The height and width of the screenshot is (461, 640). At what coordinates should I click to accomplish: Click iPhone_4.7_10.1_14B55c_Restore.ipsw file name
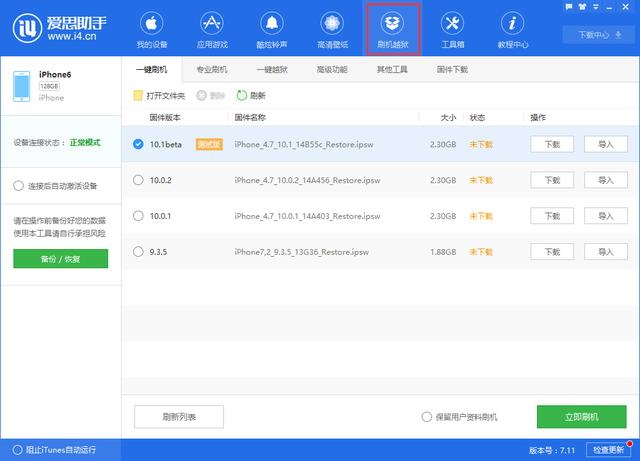pyautogui.click(x=304, y=145)
